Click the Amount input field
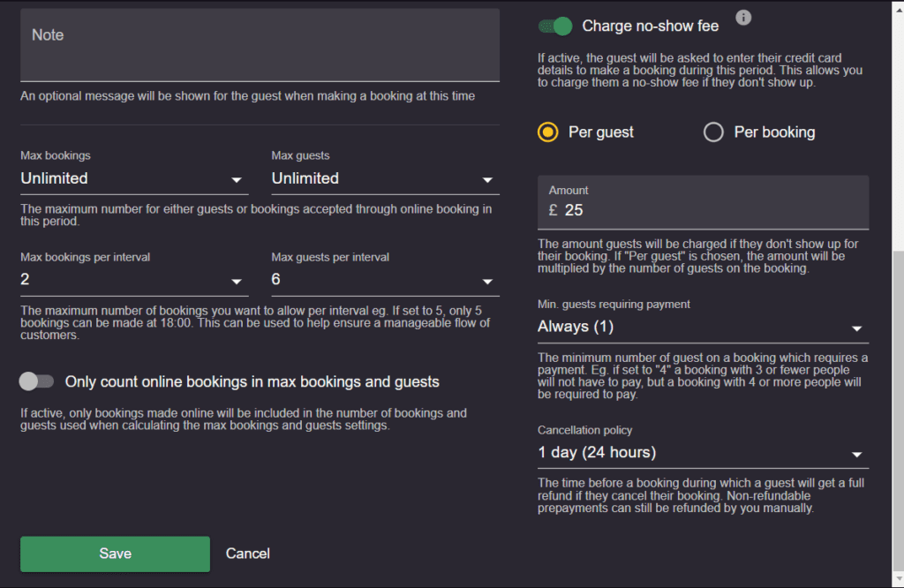Image resolution: width=904 pixels, height=588 pixels. click(703, 202)
